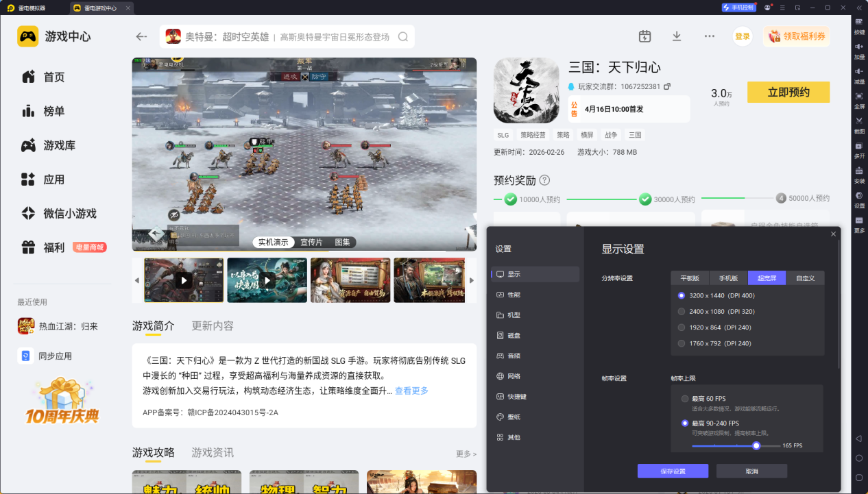
Task: Open the three-dots more menu in top bar
Action: coord(710,36)
